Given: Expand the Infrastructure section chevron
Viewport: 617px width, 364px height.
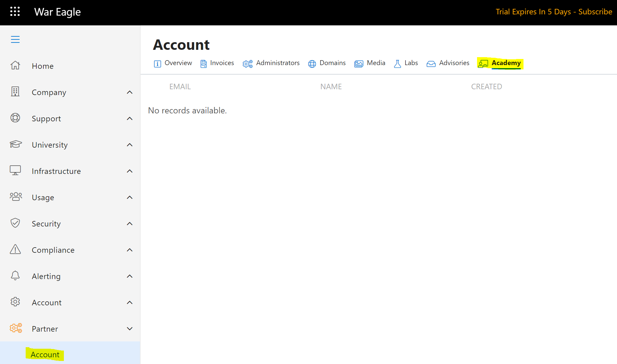Looking at the screenshot, I should (130, 171).
